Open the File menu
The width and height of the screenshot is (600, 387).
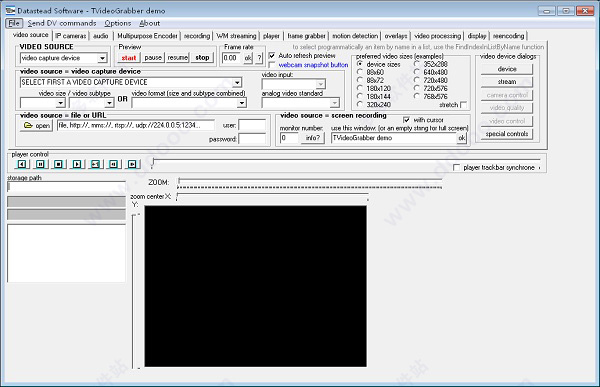coord(14,23)
